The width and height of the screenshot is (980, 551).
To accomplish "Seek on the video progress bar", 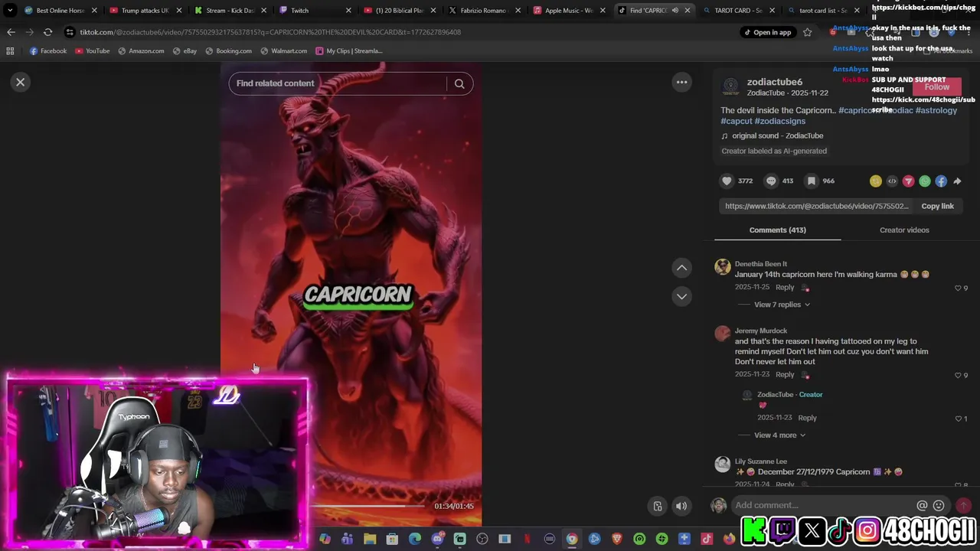I will point(367,506).
